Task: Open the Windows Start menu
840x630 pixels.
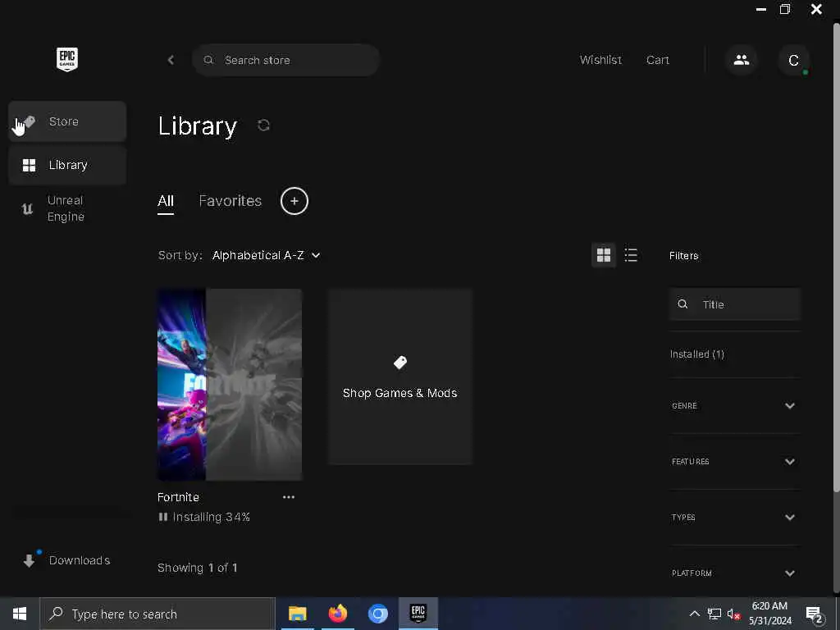Action: click(20, 614)
